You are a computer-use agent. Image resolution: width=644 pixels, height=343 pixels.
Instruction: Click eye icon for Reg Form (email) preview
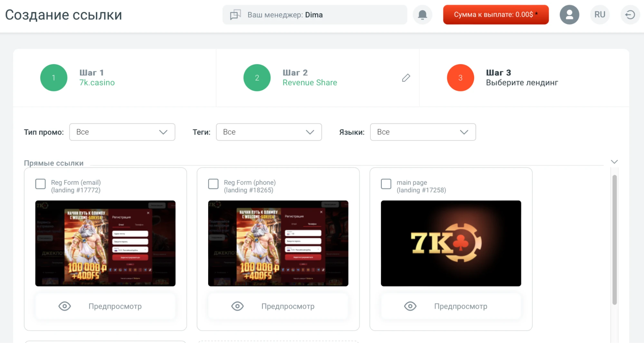64,306
